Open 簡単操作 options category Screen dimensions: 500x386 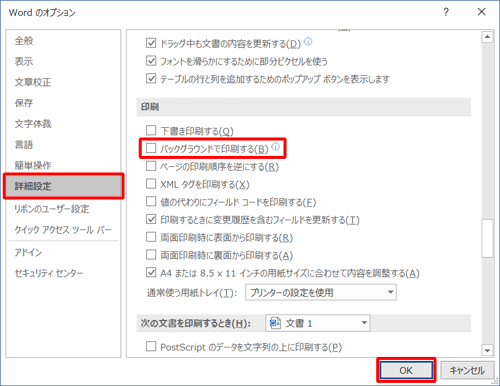click(33, 165)
